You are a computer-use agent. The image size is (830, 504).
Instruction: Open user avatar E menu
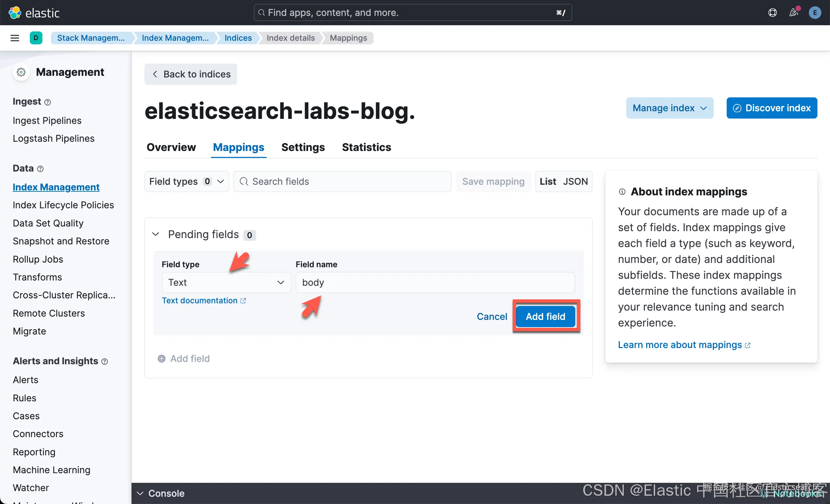pos(815,13)
